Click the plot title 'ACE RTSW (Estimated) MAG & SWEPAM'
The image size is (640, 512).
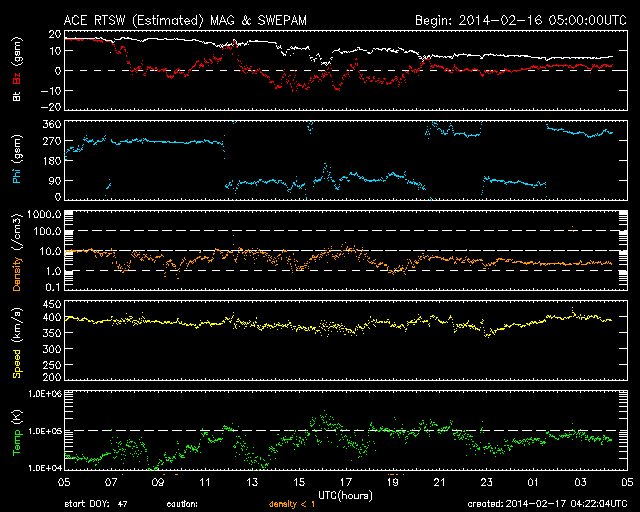pos(185,20)
